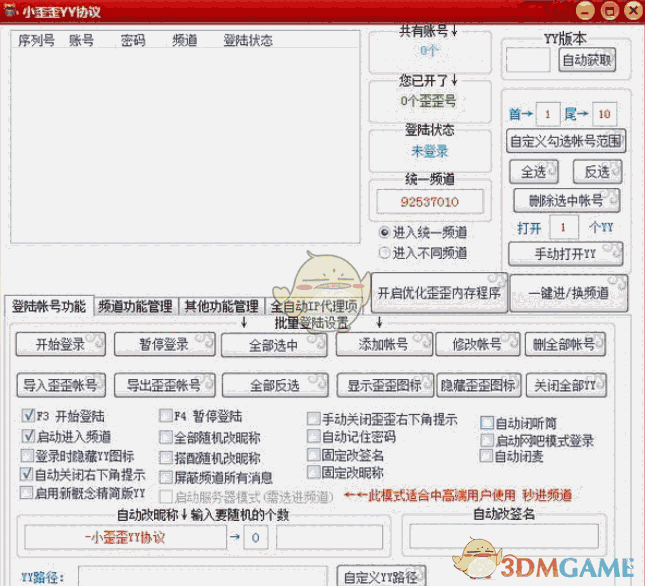Click 暂停登录 button
This screenshot has width=645, height=586.
[165, 344]
